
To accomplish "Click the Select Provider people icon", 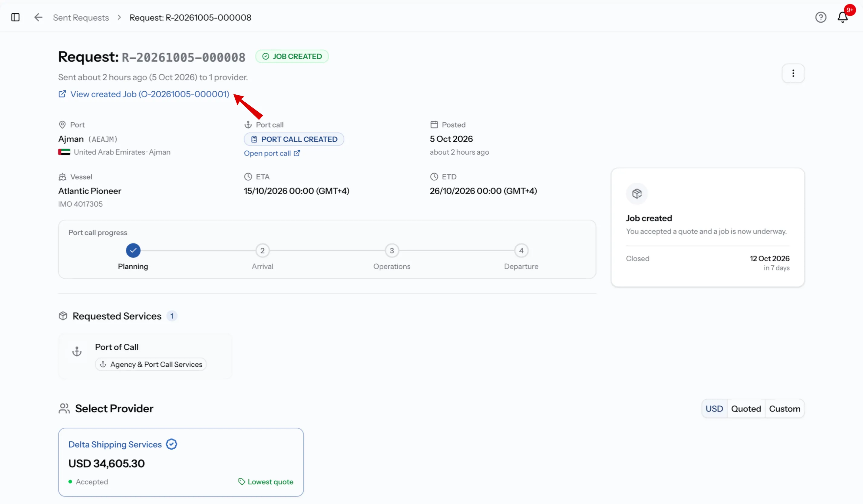I will (64, 408).
